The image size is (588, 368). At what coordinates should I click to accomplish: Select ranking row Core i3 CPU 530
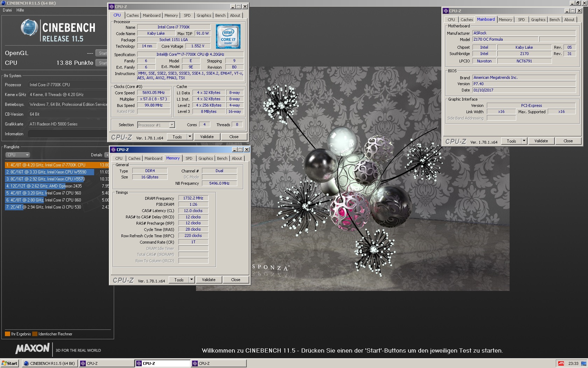57,207
